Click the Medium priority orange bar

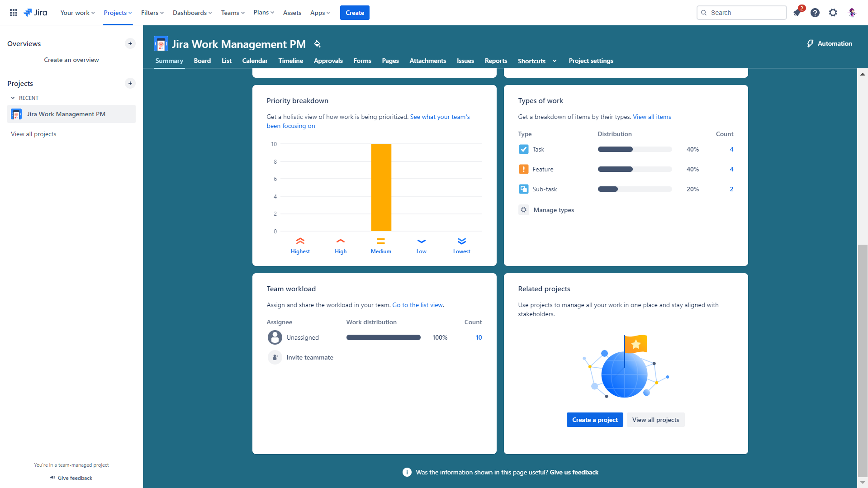point(381,187)
